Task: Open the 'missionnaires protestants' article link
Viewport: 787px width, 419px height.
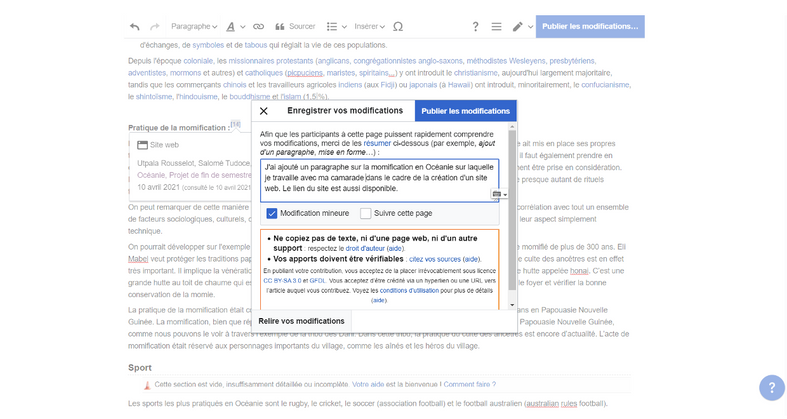Action: 271,61
